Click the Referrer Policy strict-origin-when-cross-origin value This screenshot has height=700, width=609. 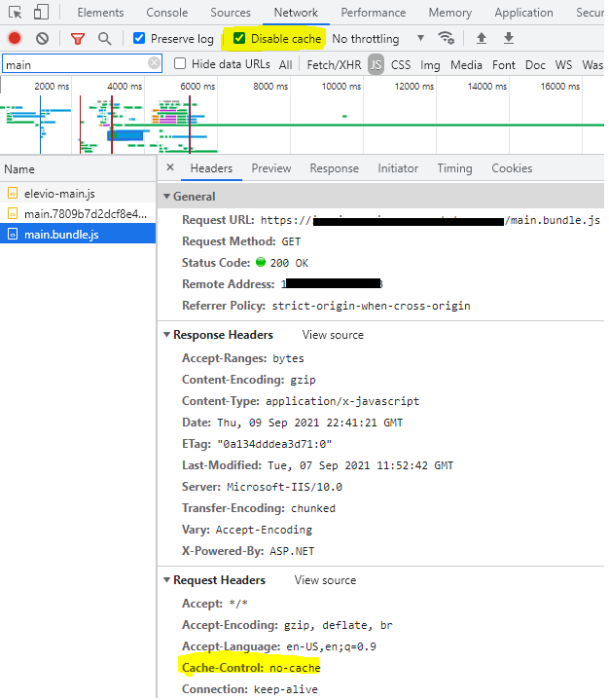coord(372,306)
